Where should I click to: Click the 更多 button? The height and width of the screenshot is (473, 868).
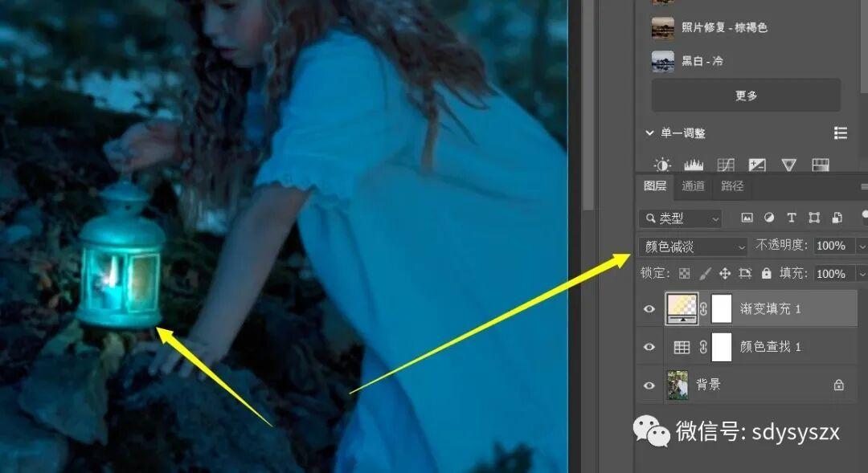coord(746,96)
